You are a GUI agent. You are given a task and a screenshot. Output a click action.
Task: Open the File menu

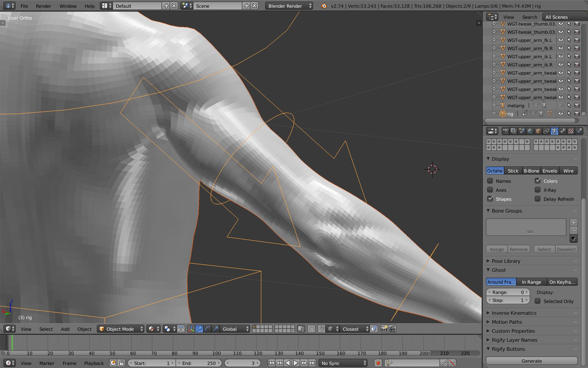click(24, 6)
